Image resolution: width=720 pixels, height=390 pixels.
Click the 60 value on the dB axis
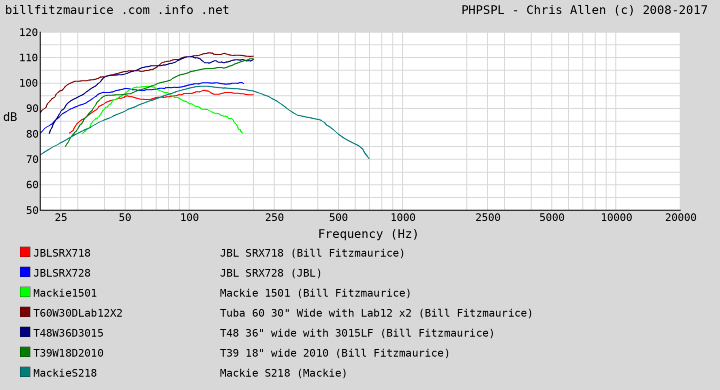point(32,185)
